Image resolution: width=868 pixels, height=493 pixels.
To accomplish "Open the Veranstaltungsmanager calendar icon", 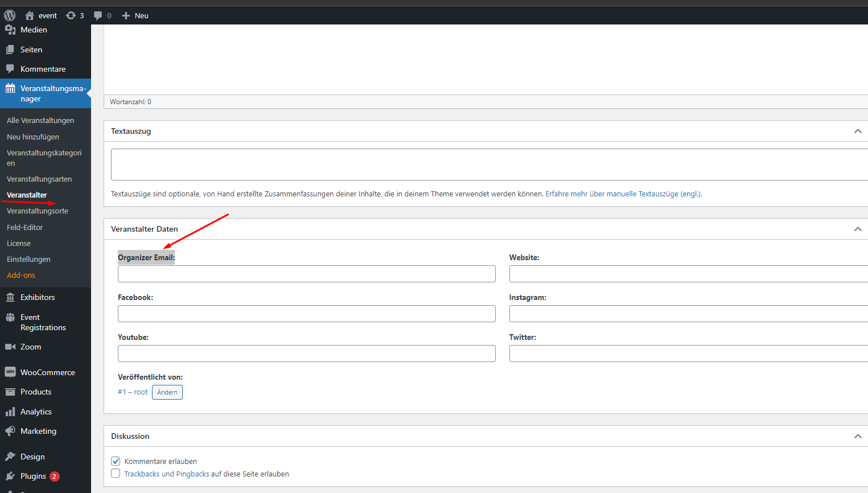I will [10, 88].
